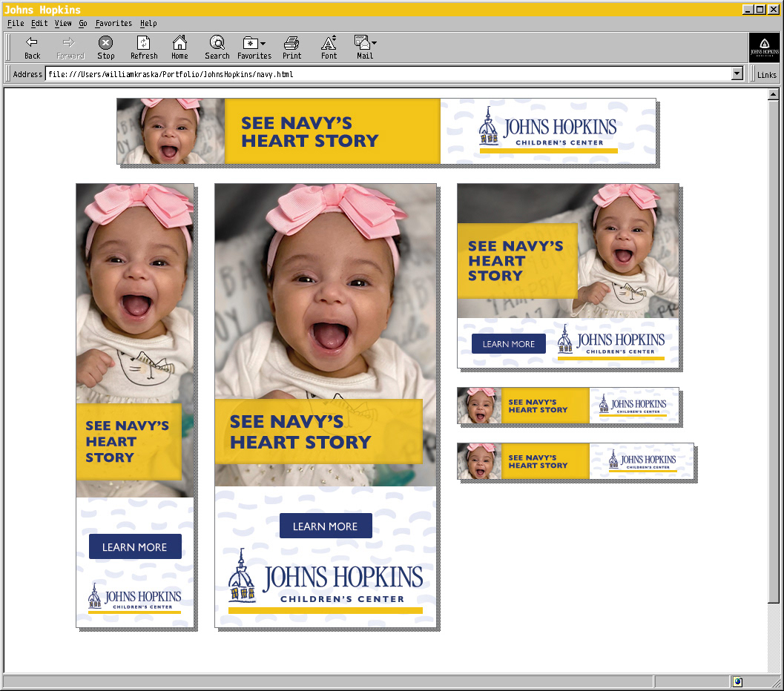The width and height of the screenshot is (784, 691).
Task: Click Johns Hopkins logo in large portrait ad
Action: point(326,581)
